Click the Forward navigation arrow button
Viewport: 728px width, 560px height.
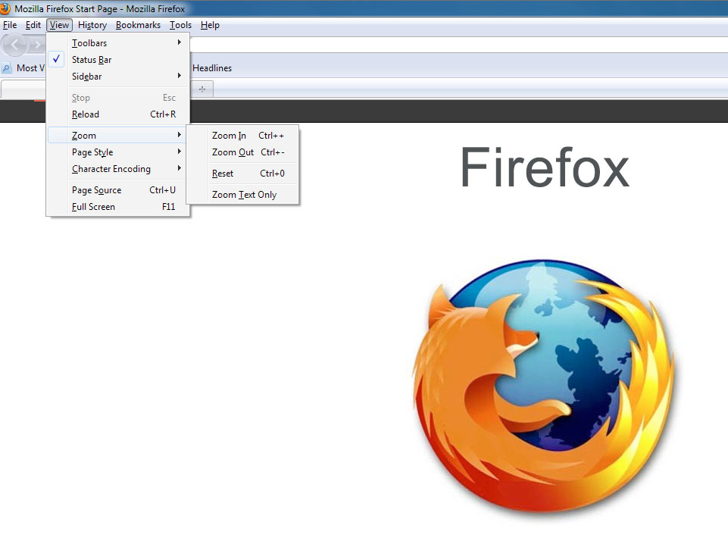click(36, 45)
